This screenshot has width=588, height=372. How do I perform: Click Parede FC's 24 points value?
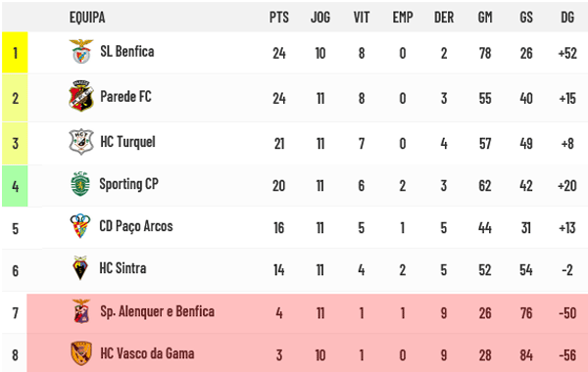279,99
